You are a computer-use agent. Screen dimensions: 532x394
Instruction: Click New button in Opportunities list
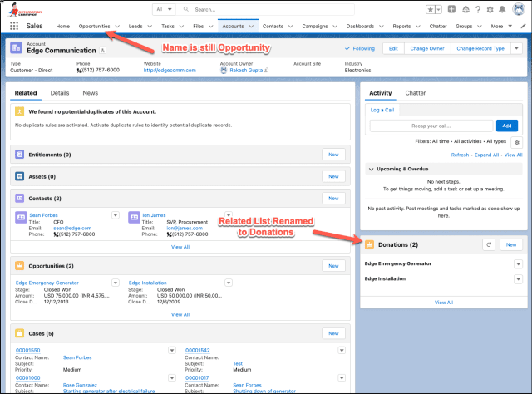tap(332, 265)
